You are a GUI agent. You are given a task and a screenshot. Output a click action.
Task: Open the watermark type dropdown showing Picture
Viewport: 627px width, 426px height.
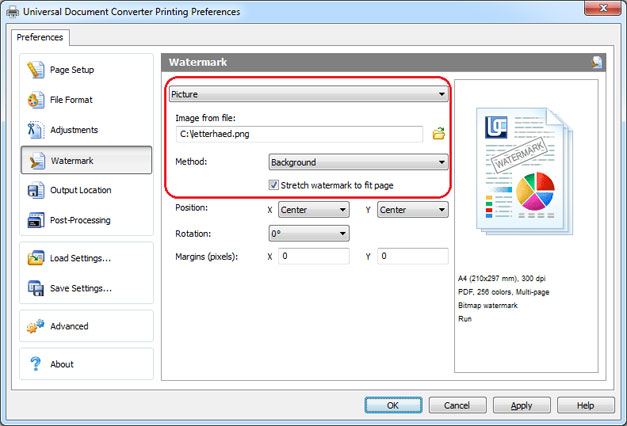pyautogui.click(x=308, y=94)
